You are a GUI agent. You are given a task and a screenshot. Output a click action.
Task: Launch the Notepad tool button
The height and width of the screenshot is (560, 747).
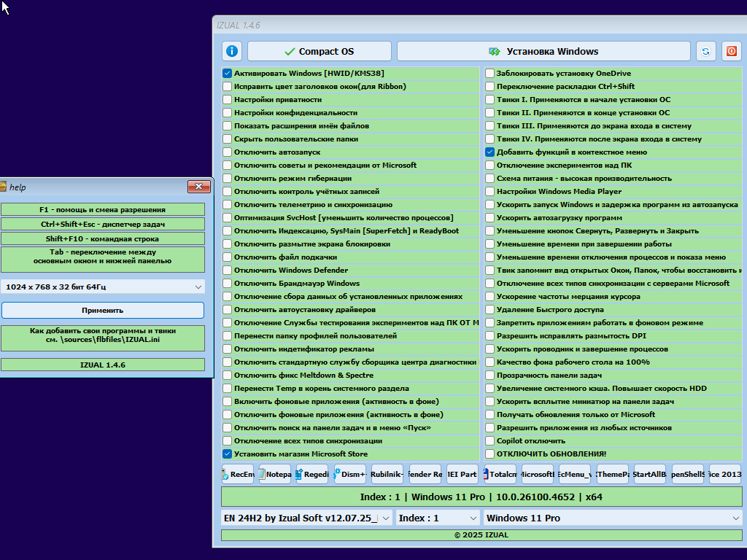275,474
